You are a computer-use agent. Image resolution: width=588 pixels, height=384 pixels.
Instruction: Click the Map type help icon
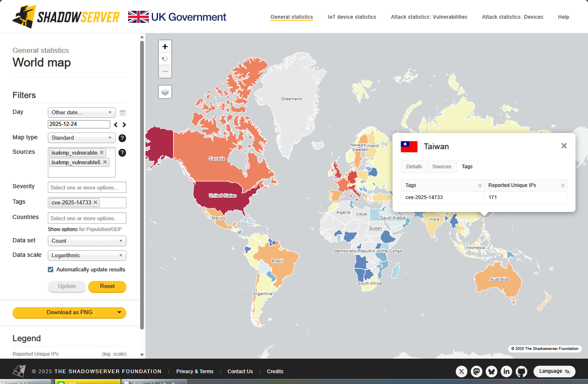(122, 138)
